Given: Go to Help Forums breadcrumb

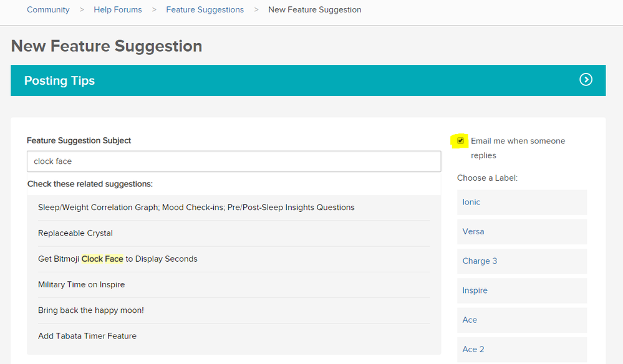Looking at the screenshot, I should 117,10.
